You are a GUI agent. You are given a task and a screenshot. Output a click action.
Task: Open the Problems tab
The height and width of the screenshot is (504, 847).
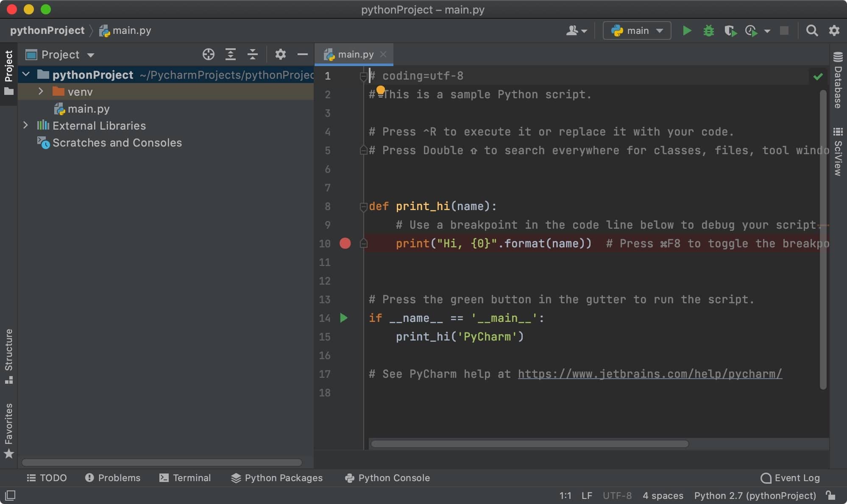(112, 478)
